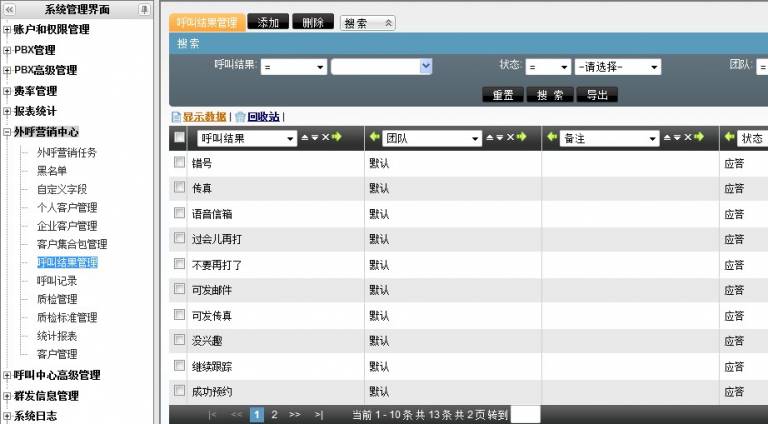Sort the 呼叫结果 column descending
The image size is (768, 424).
pos(315,138)
